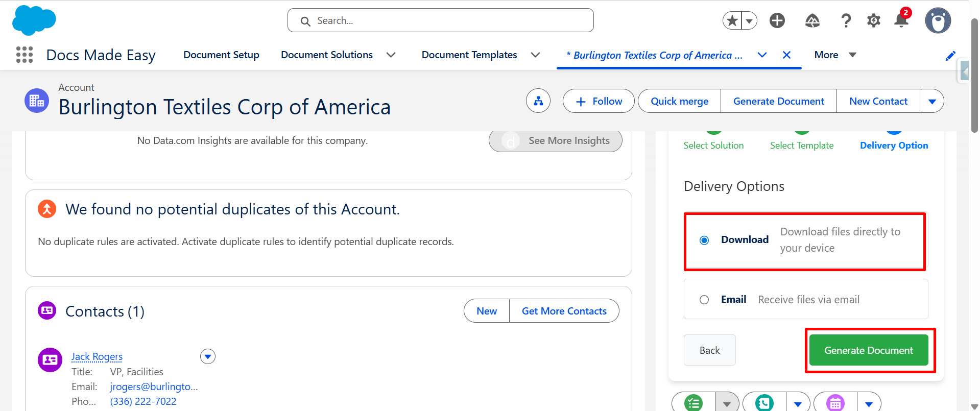The image size is (980, 411).
Task: Open the Document Templates tab
Action: [x=469, y=55]
